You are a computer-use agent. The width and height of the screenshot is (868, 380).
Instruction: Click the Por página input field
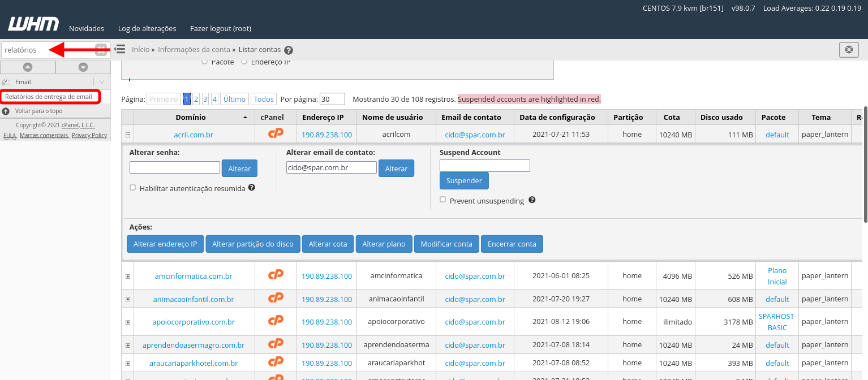click(332, 99)
